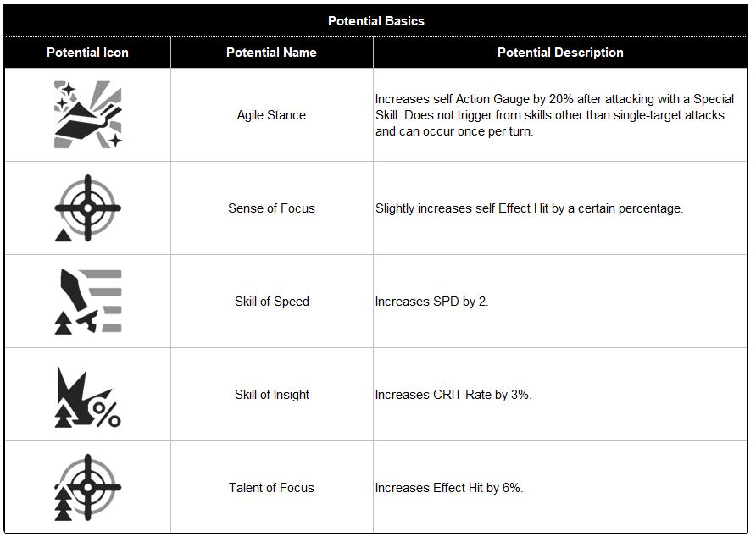This screenshot has width=756, height=537.
Task: Click the Agile Stance name text
Action: (x=271, y=115)
